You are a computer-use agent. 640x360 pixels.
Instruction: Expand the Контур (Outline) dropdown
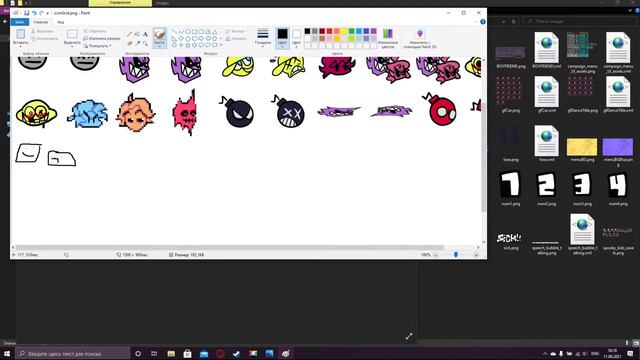tap(246, 31)
